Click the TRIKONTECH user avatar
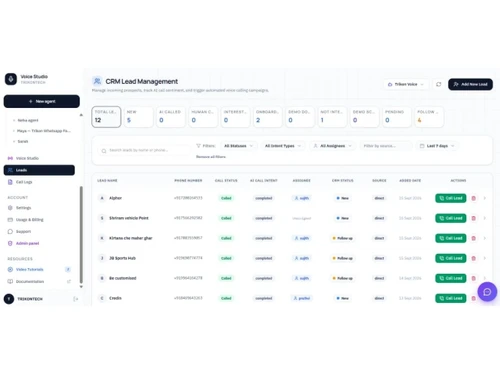Viewport: 500px width, 375px height. click(9, 299)
